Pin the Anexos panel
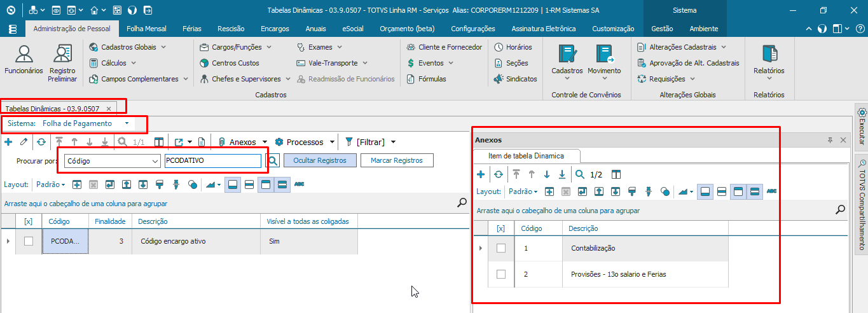 [830, 140]
